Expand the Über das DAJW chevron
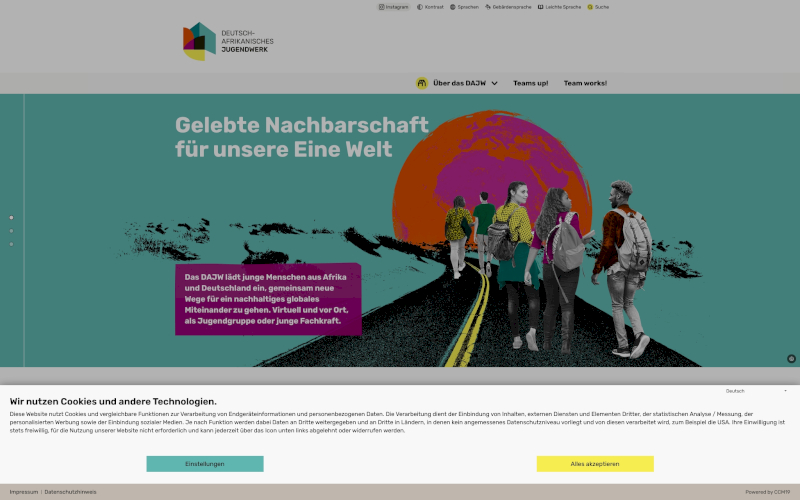This screenshot has width=800, height=500. [494, 83]
